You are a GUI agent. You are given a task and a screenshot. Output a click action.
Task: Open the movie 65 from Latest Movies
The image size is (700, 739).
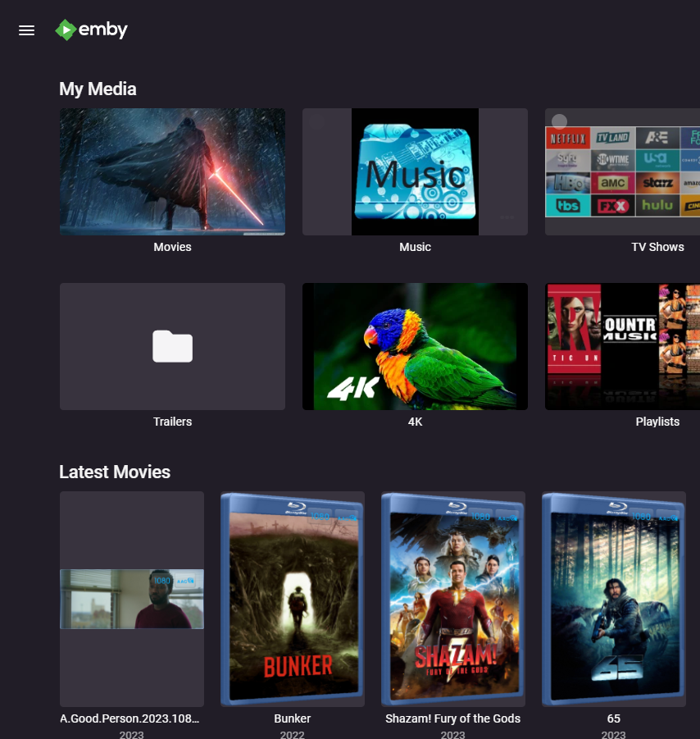pyautogui.click(x=613, y=599)
